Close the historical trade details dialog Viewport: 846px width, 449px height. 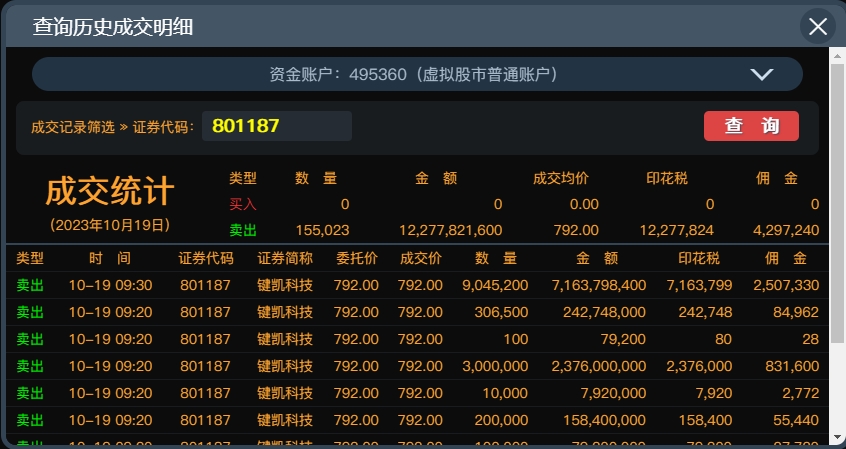pyautogui.click(x=817, y=26)
